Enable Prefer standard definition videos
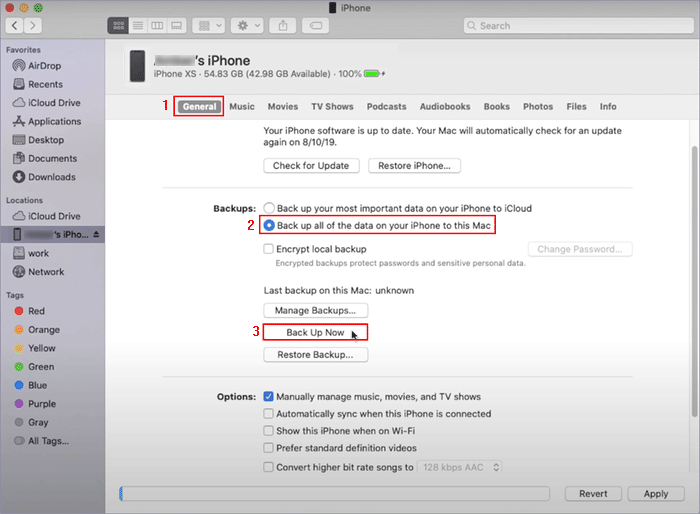The image size is (700, 514). click(268, 448)
